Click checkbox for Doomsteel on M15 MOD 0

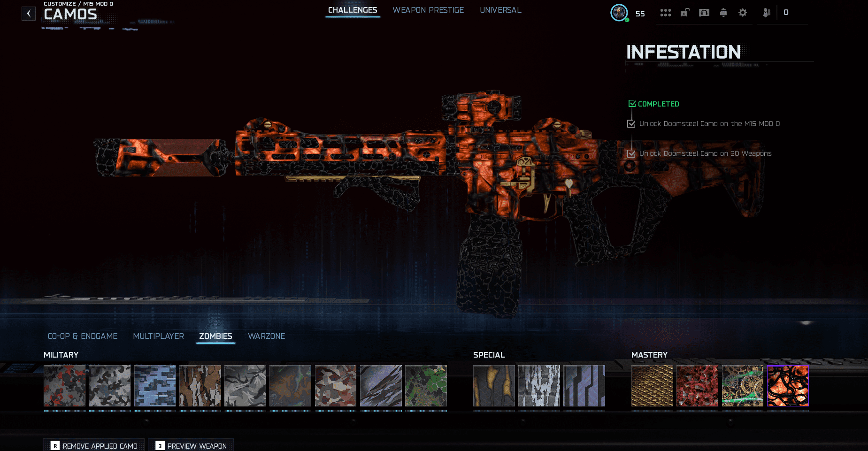631,124
